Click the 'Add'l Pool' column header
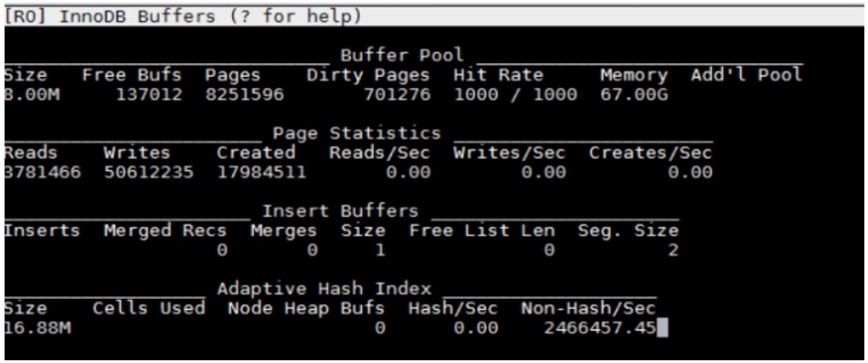Viewport: 868px width, 363px height. pyautogui.click(x=746, y=75)
